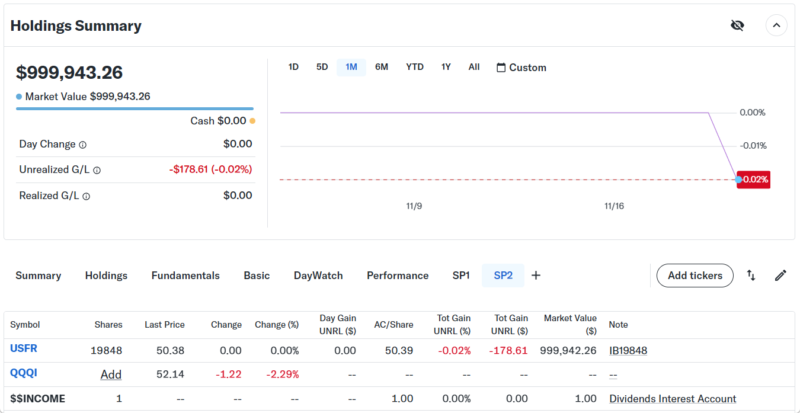Switch to the Performance tab
800x413 pixels.
tap(397, 275)
